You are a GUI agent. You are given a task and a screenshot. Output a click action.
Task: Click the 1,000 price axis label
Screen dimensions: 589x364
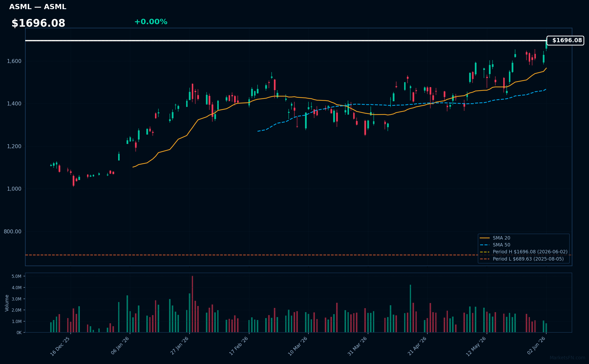click(x=14, y=189)
